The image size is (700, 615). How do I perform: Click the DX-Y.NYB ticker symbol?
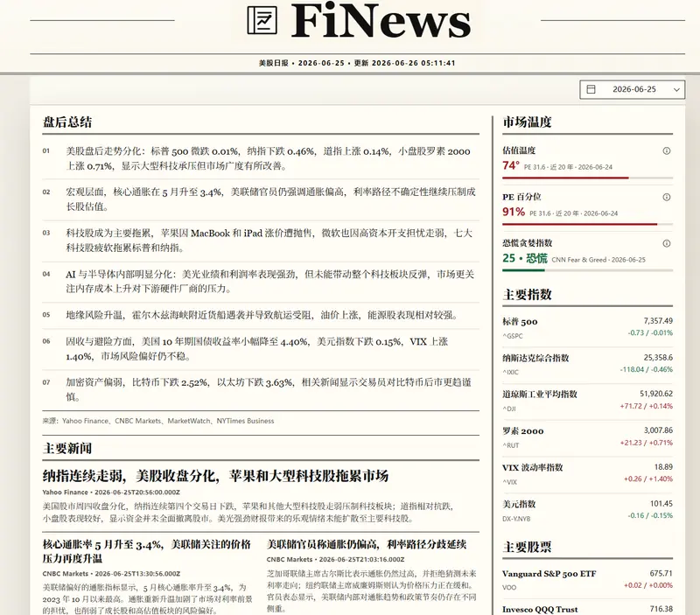pos(516,519)
